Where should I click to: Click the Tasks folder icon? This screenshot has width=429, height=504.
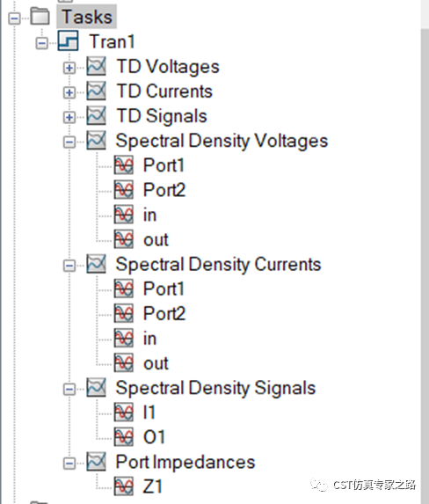pos(40,16)
